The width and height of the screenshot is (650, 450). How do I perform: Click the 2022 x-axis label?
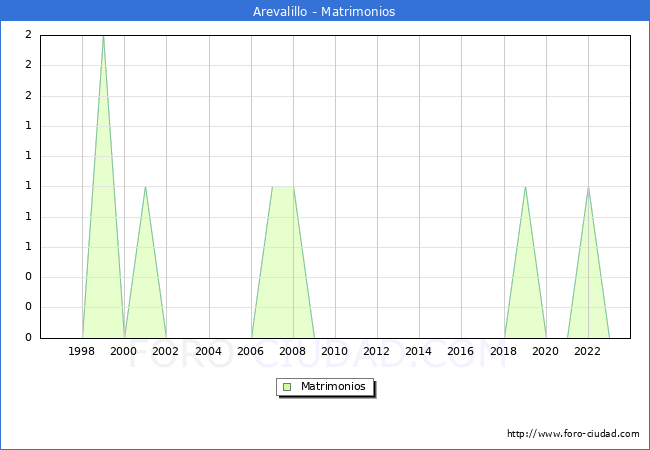click(587, 351)
